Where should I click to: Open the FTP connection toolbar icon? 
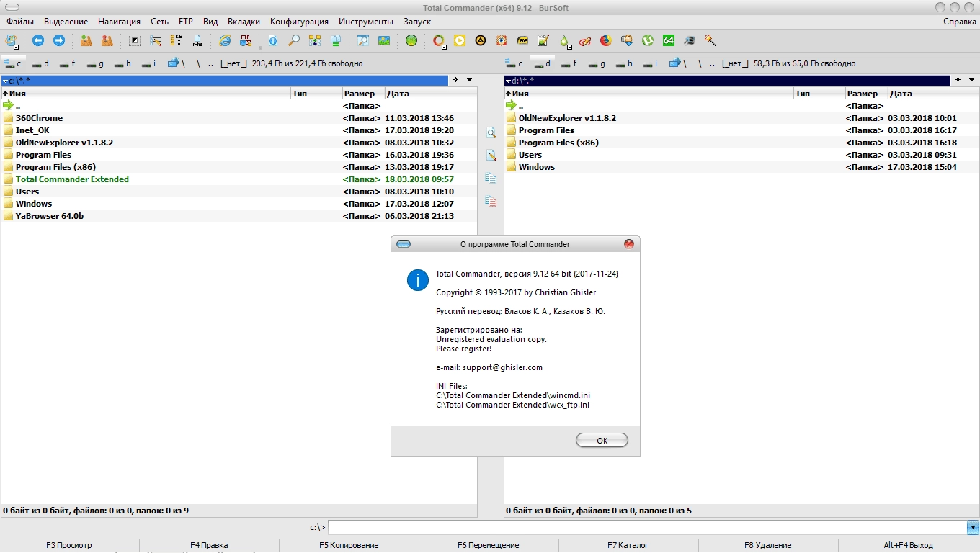246,41
